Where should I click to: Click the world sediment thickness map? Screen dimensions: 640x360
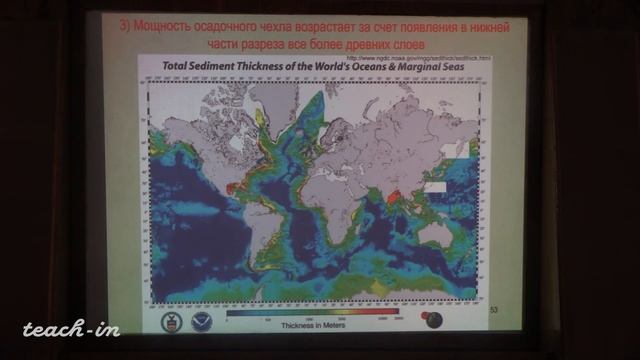[x=314, y=191]
